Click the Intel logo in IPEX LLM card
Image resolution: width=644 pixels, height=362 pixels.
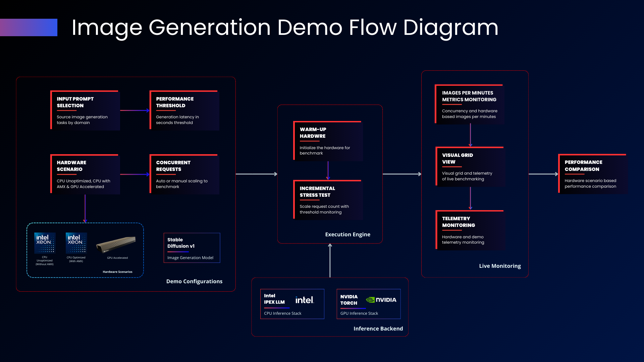coord(305,300)
